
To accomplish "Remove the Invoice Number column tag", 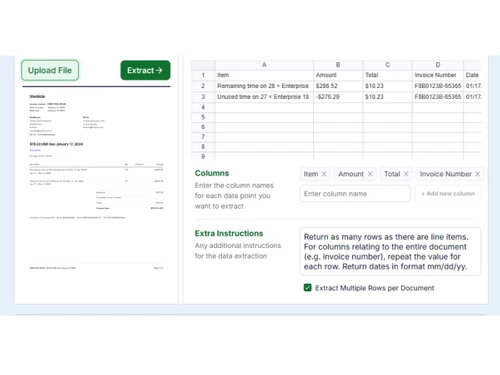I will 478,174.
